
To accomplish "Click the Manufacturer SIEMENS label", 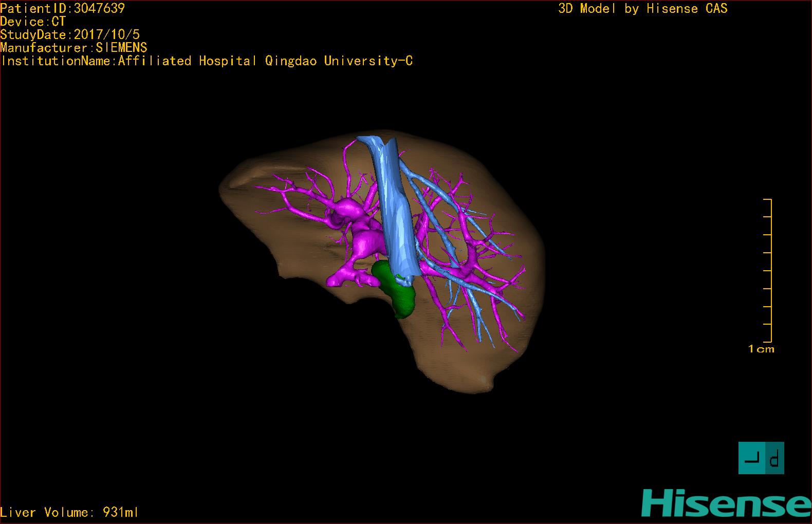I will click(73, 48).
